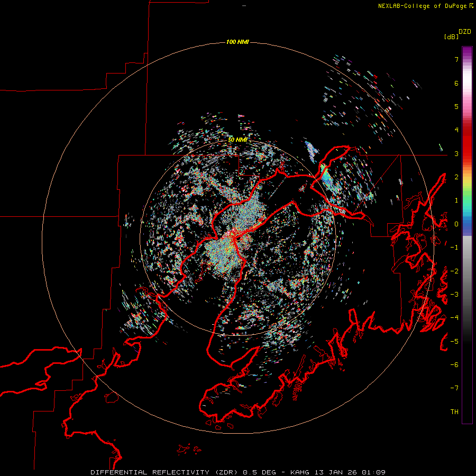Image resolution: width=476 pixels, height=476 pixels.
Task: Click the 0 value on the color scale
Action: point(456,224)
